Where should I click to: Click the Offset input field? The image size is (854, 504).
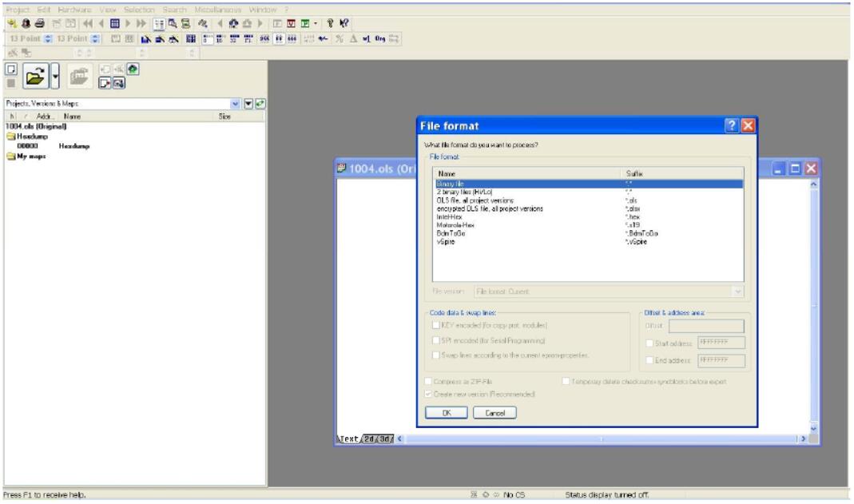point(706,326)
